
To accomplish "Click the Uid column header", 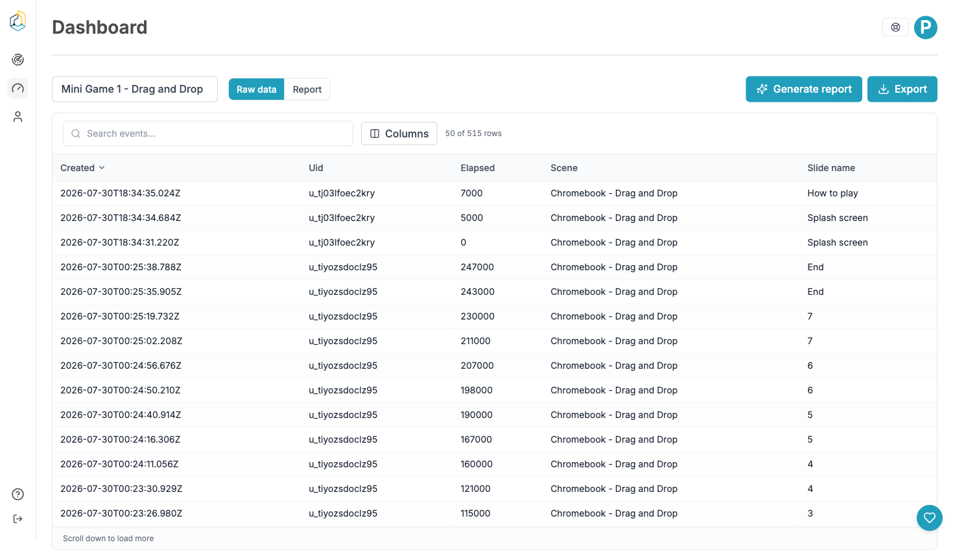I will coord(316,168).
